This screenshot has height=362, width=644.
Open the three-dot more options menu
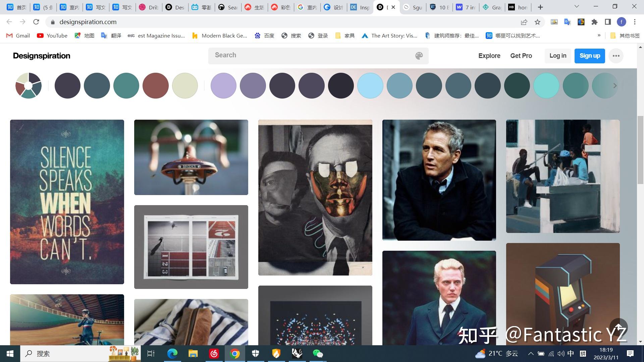tap(616, 56)
